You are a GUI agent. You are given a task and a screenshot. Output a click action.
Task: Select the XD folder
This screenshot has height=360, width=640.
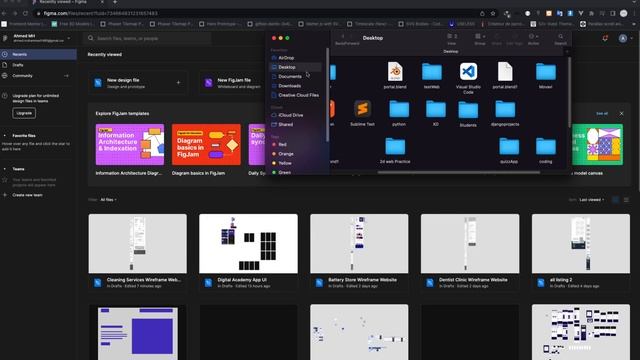point(436,109)
